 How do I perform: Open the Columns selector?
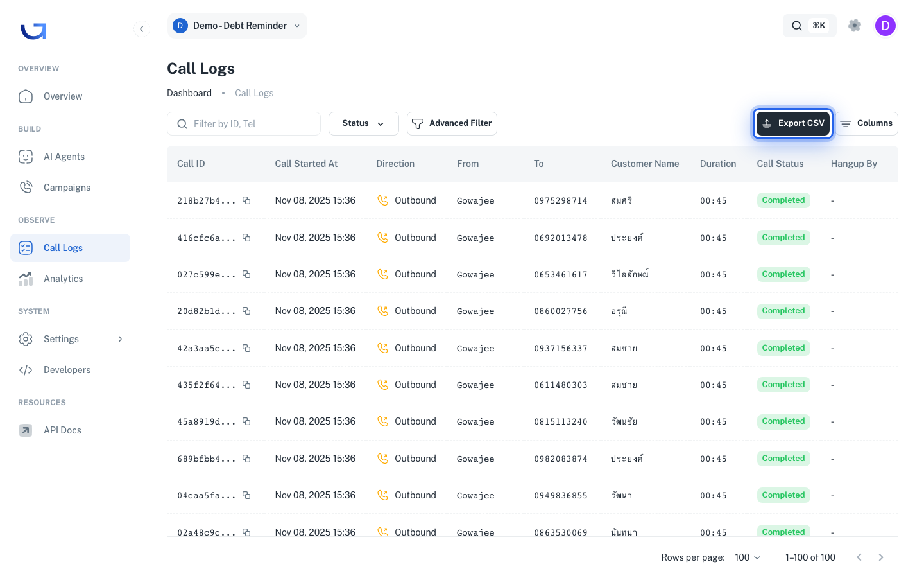(x=866, y=123)
